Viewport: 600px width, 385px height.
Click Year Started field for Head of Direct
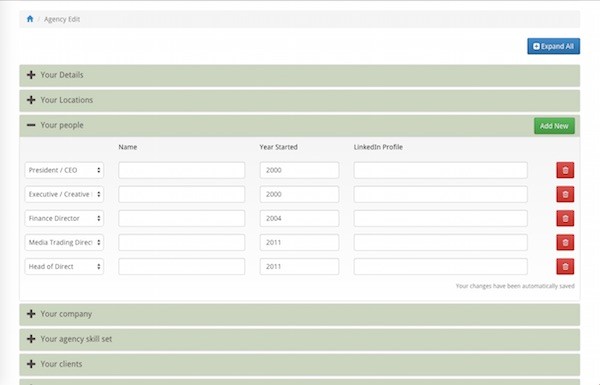pyautogui.click(x=299, y=267)
